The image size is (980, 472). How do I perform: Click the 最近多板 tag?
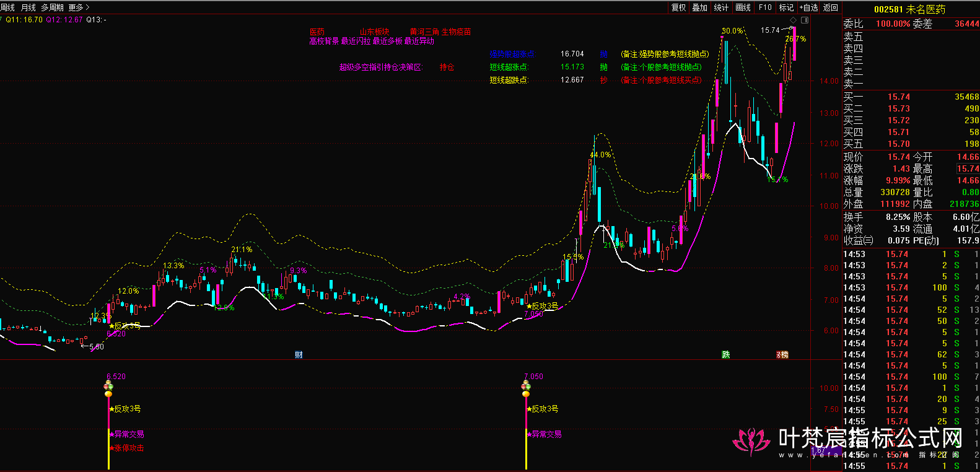point(388,41)
